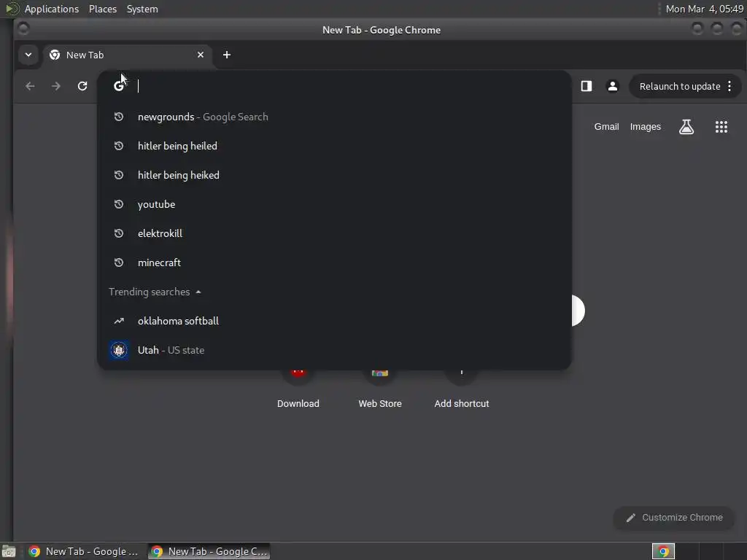Reload the page with the refresh icon

[x=82, y=86]
